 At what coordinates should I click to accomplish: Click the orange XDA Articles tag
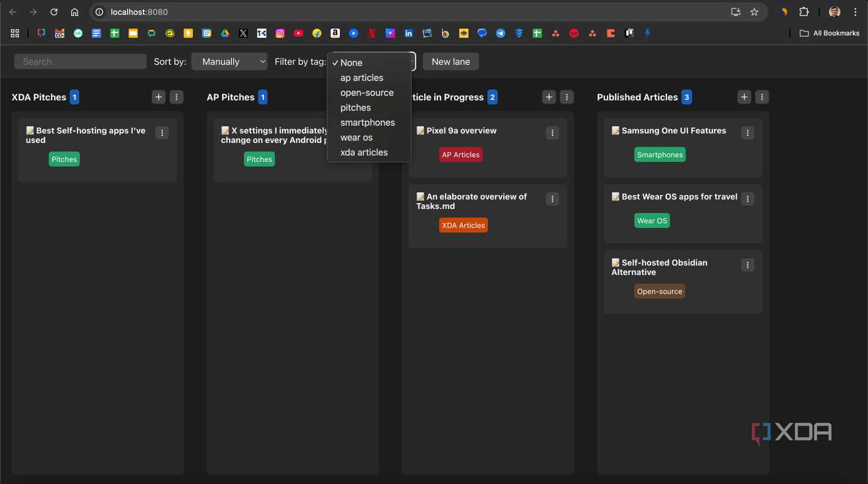pos(464,225)
